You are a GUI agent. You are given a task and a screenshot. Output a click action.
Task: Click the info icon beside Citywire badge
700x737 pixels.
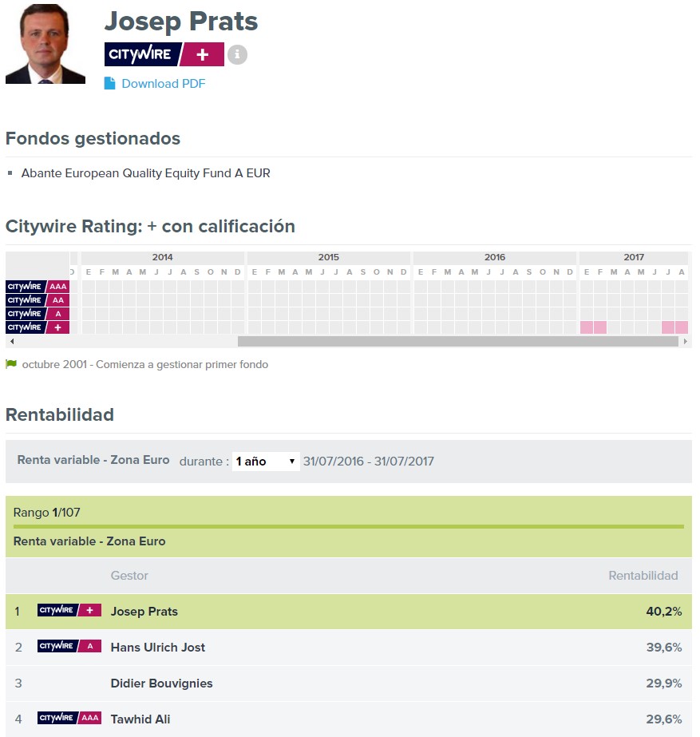pos(237,54)
